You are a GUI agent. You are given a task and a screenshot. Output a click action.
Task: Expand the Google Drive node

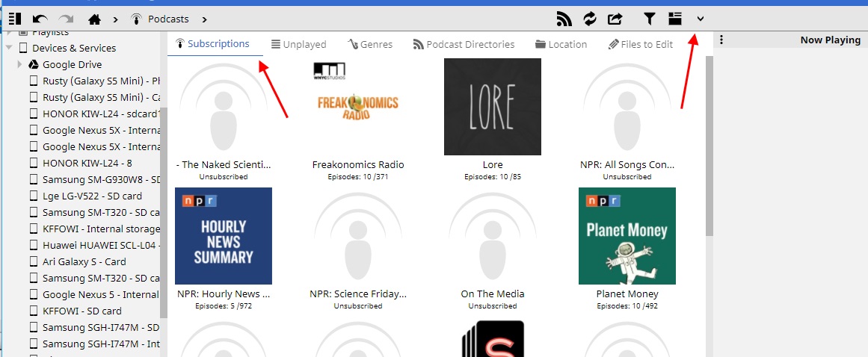point(20,65)
